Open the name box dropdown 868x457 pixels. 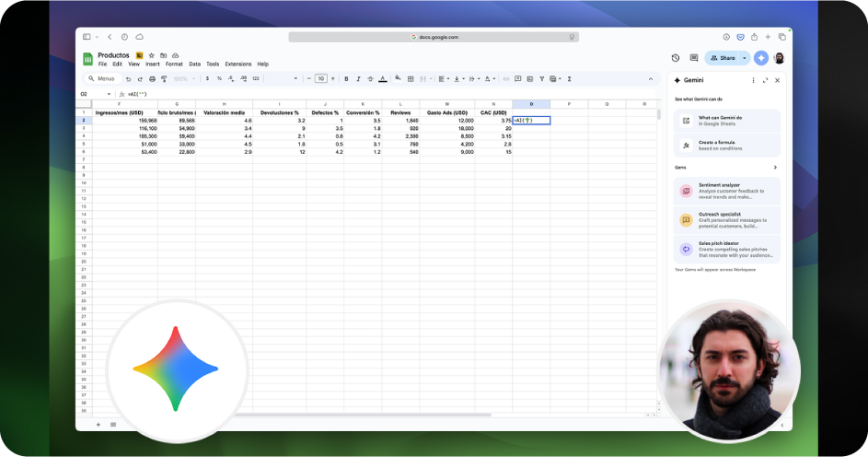pyautogui.click(x=109, y=94)
